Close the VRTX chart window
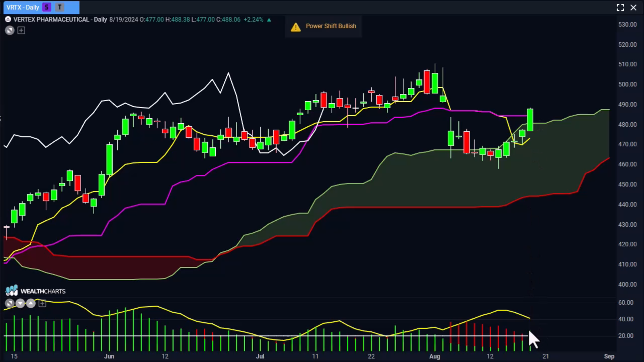644x362 pixels. (633, 7)
